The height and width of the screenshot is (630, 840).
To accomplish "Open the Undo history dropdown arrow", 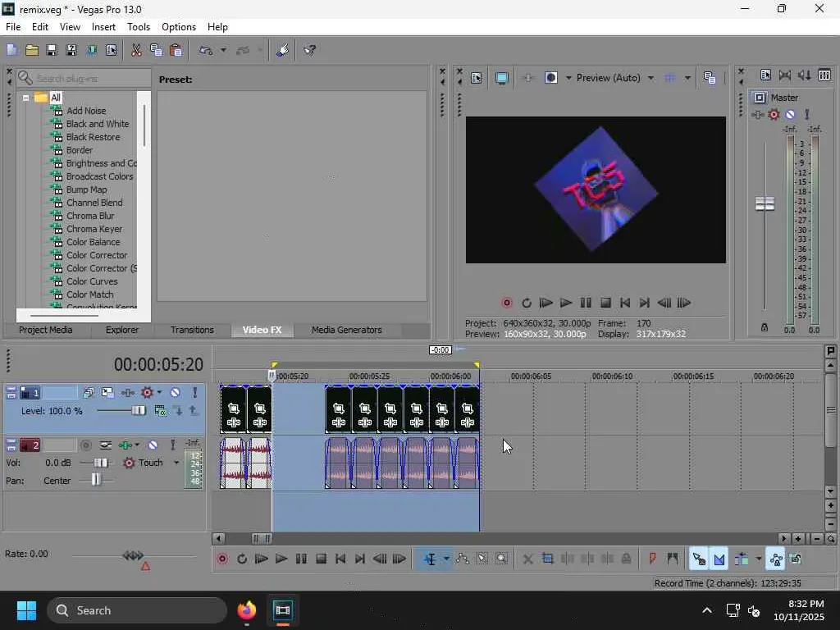I will (223, 50).
